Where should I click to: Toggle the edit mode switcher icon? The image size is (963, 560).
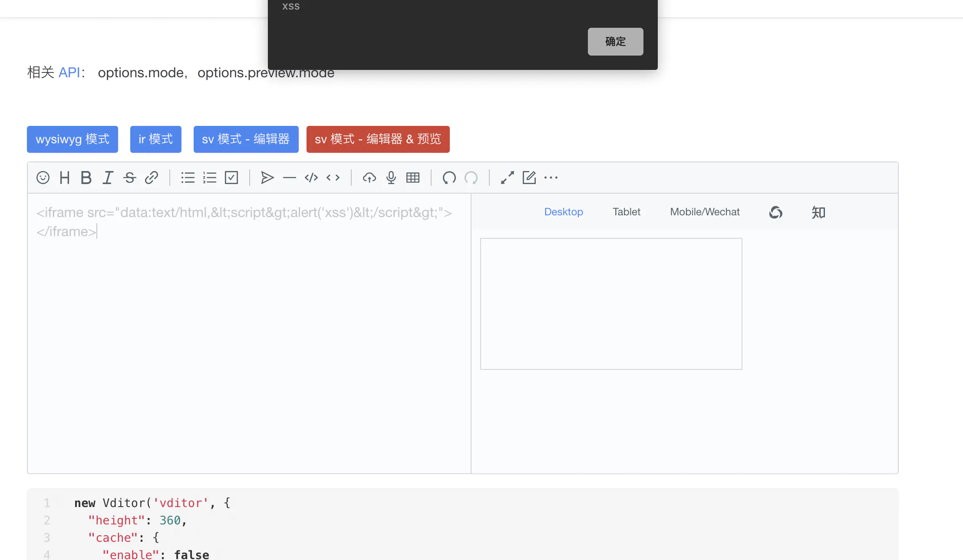(529, 178)
